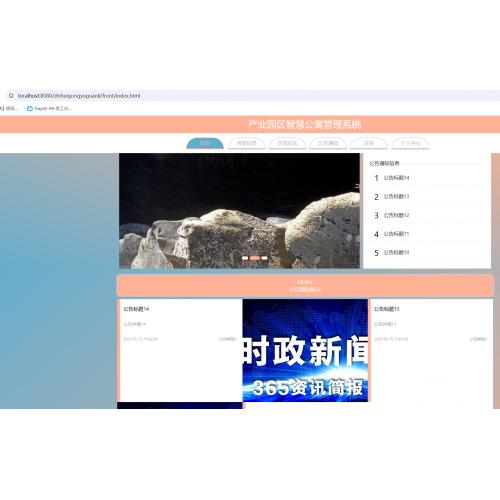Open ranked announcement number 2 公告标题13
500x500 pixels.
[427, 196]
